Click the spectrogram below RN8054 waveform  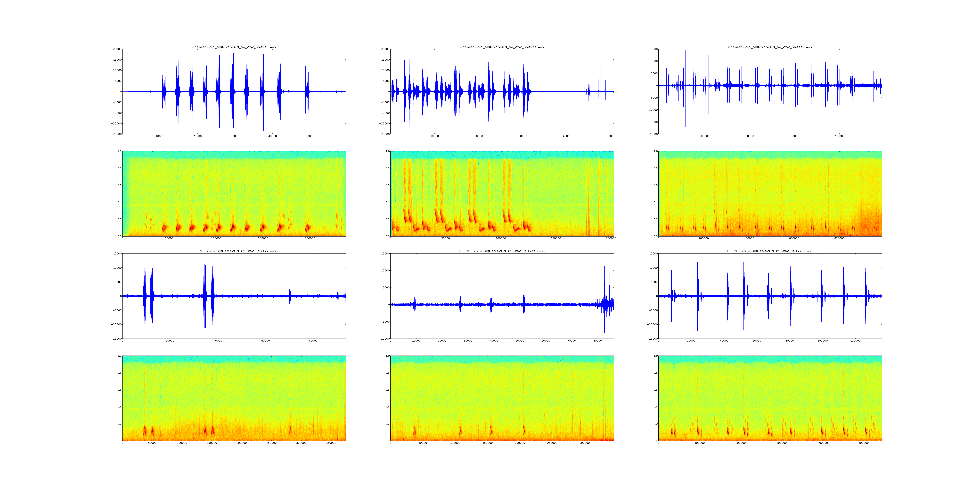[x=234, y=194]
